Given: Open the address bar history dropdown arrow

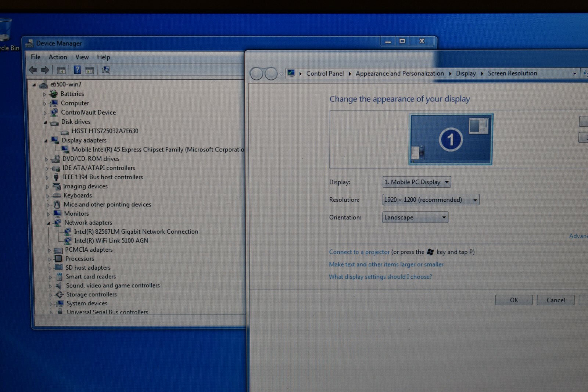Looking at the screenshot, I should pyautogui.click(x=575, y=73).
